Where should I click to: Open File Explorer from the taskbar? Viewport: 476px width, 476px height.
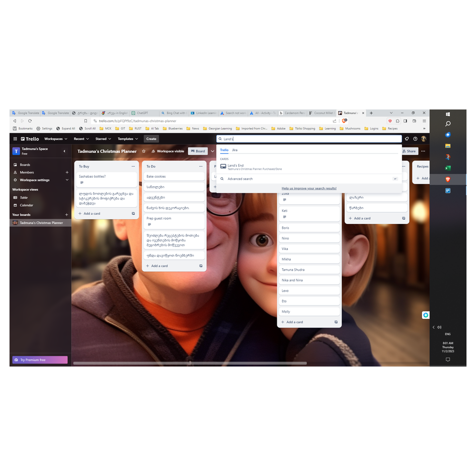(x=448, y=146)
